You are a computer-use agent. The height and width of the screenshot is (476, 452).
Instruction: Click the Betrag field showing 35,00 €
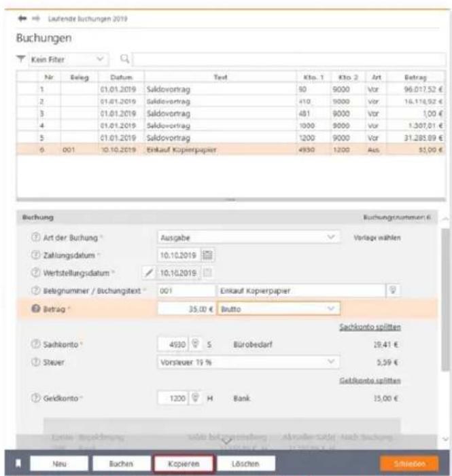click(x=186, y=309)
